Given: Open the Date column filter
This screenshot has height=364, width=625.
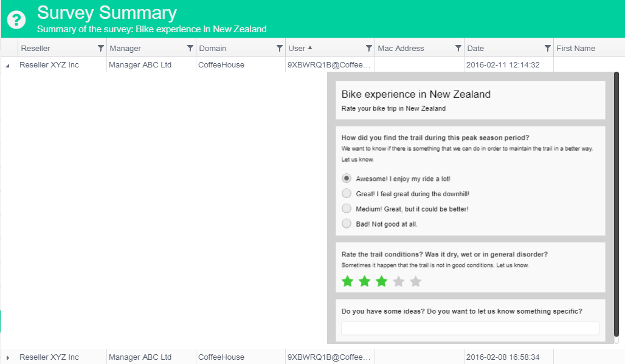Looking at the screenshot, I should click(x=548, y=49).
